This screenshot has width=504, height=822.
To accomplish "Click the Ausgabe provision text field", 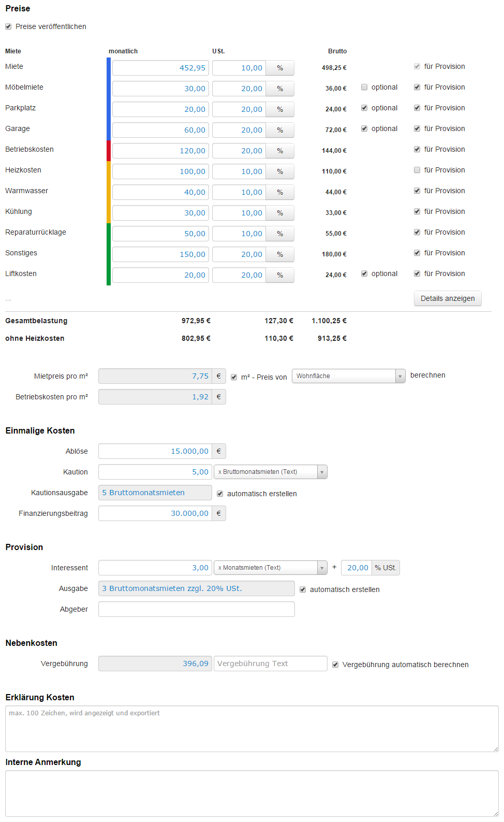I will point(197,588).
